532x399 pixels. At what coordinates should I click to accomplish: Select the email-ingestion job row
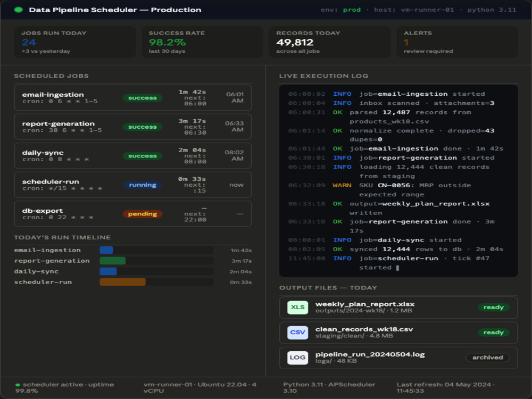click(132, 98)
